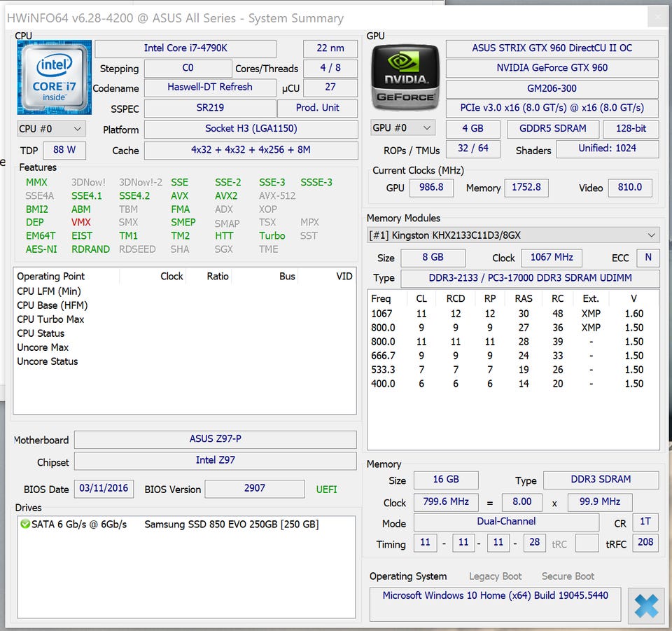Click the Unified: 1024 shaders value
Image resolution: width=672 pixels, height=631 pixels.
tap(608, 148)
